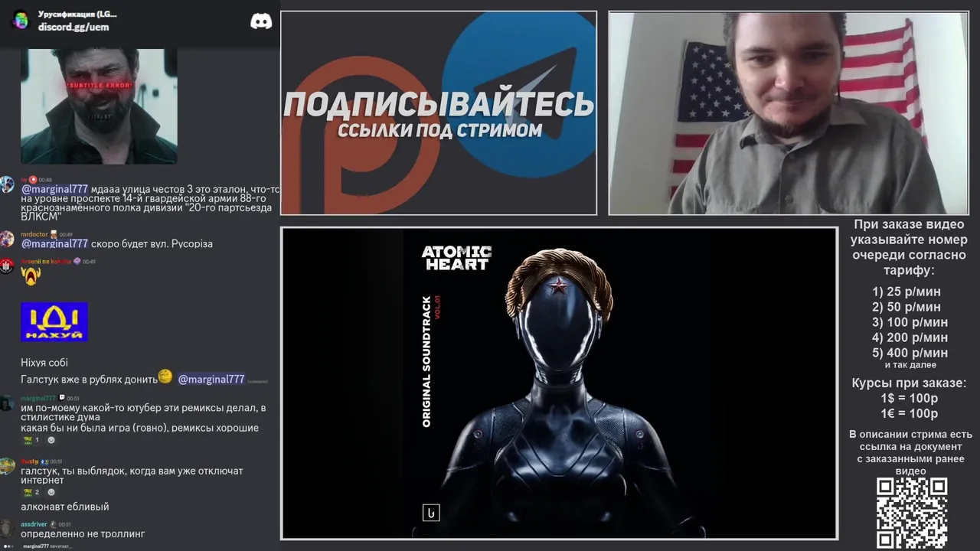Open the server avatar icon next to discord.gg/uem

(x=21, y=21)
